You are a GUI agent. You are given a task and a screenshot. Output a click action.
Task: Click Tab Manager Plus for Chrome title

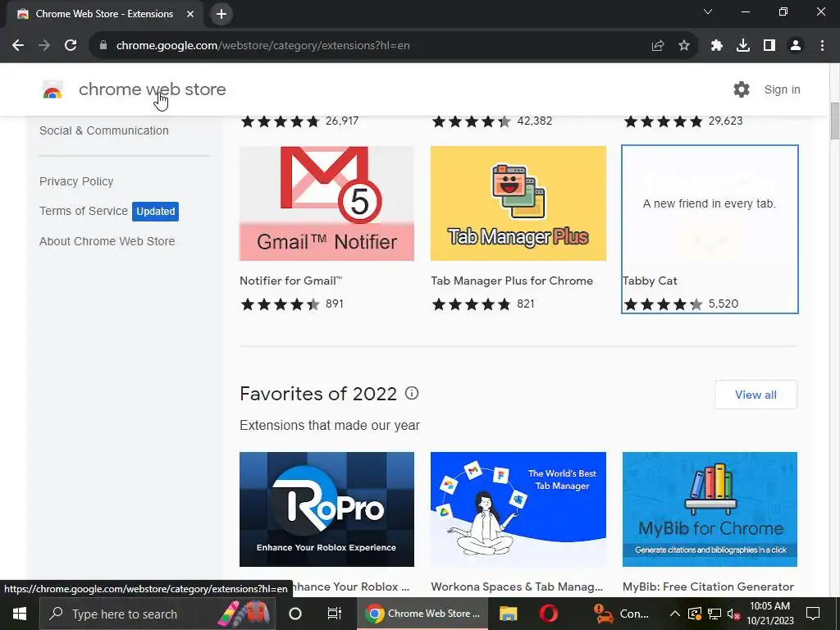click(512, 281)
